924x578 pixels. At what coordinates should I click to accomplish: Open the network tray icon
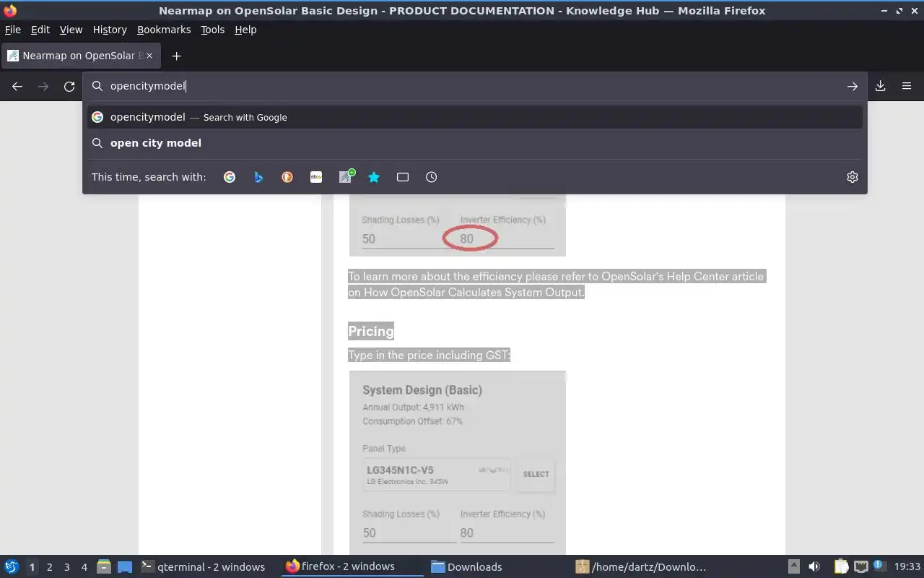[860, 566]
